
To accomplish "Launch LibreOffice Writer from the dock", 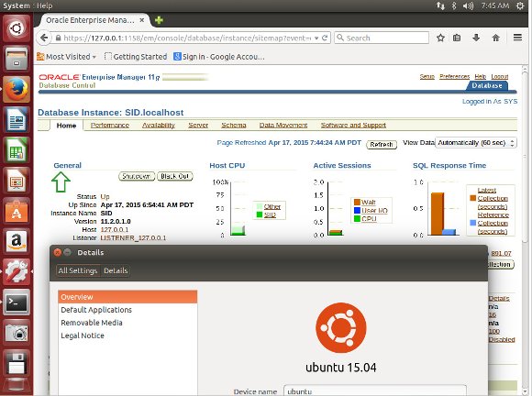I will pos(17,119).
